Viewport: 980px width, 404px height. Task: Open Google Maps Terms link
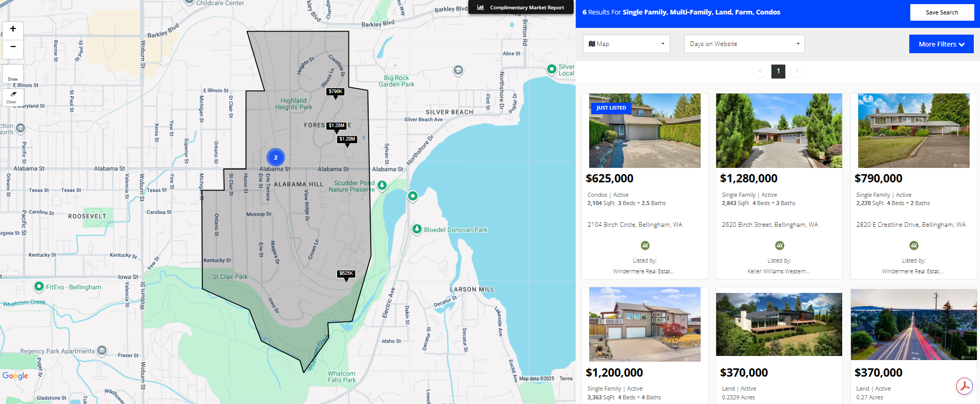click(566, 379)
